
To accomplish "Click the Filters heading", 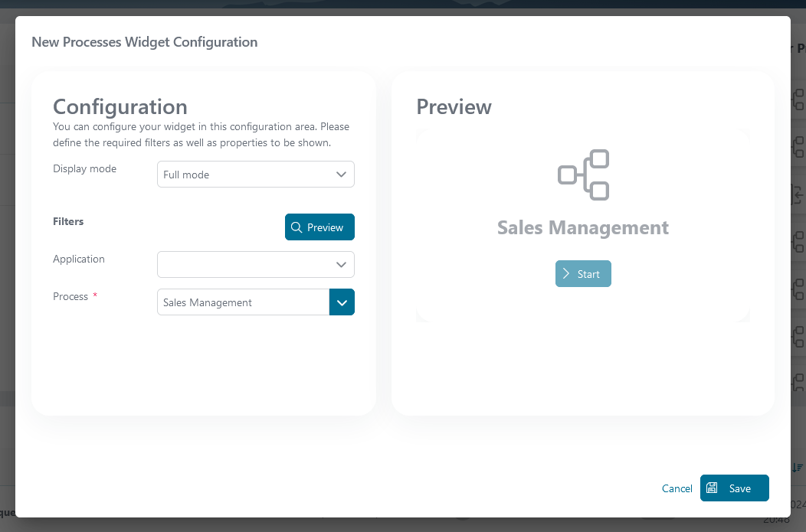I will (68, 221).
